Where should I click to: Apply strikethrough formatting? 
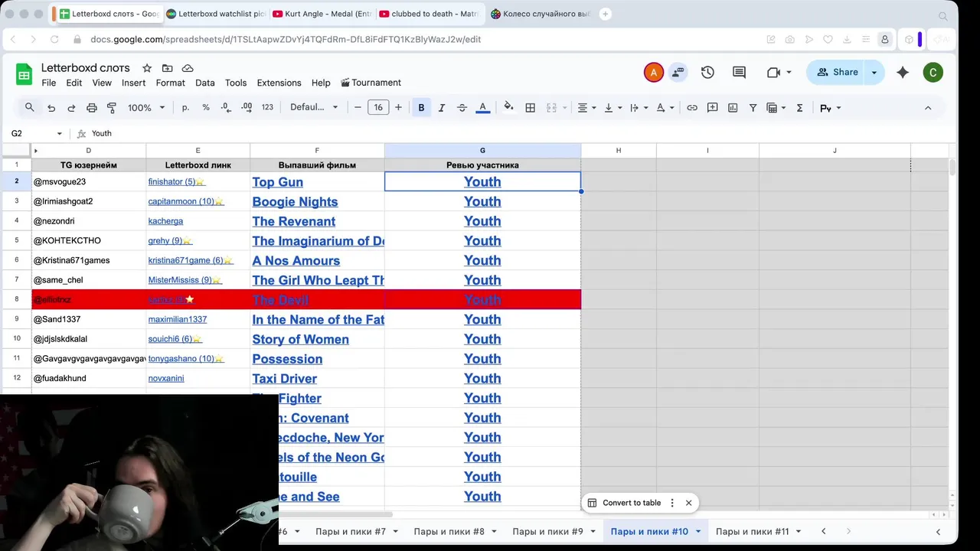coord(462,108)
